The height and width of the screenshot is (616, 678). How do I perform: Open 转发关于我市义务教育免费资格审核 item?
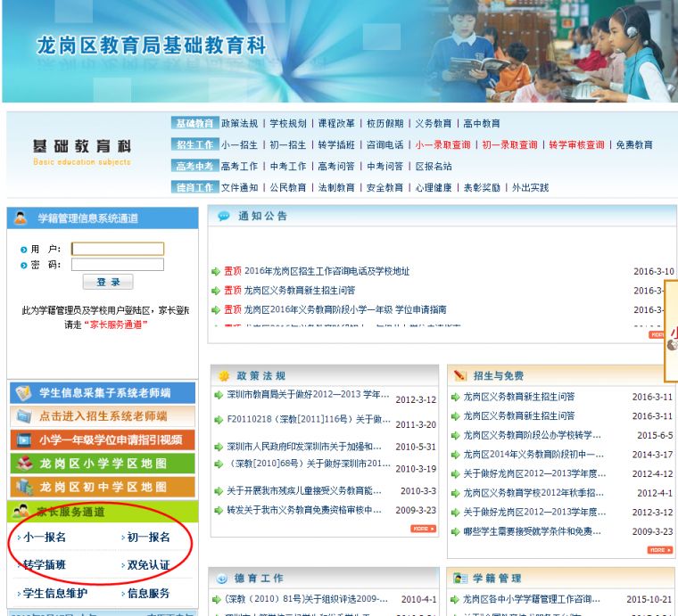coord(304,510)
